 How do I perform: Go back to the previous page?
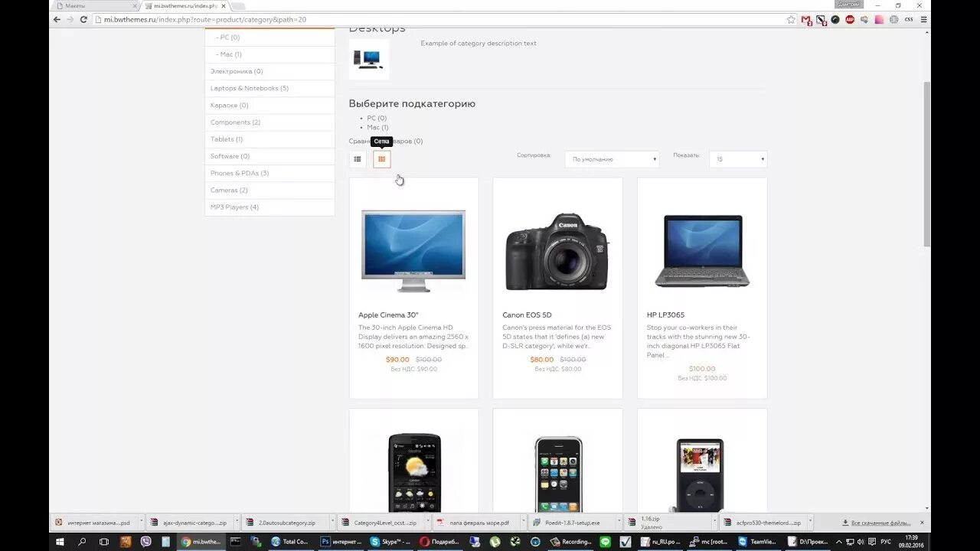pyautogui.click(x=57, y=20)
